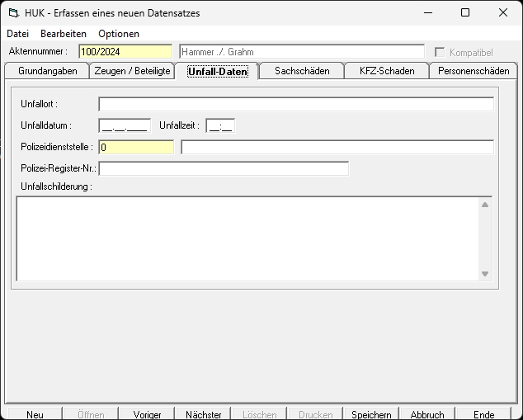Open the Sachschäden tab

(x=301, y=71)
